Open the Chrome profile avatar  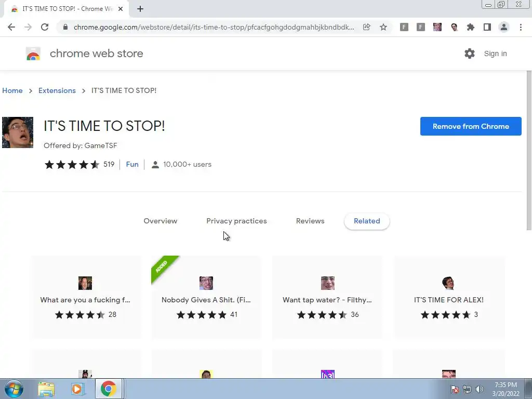pos(504,27)
